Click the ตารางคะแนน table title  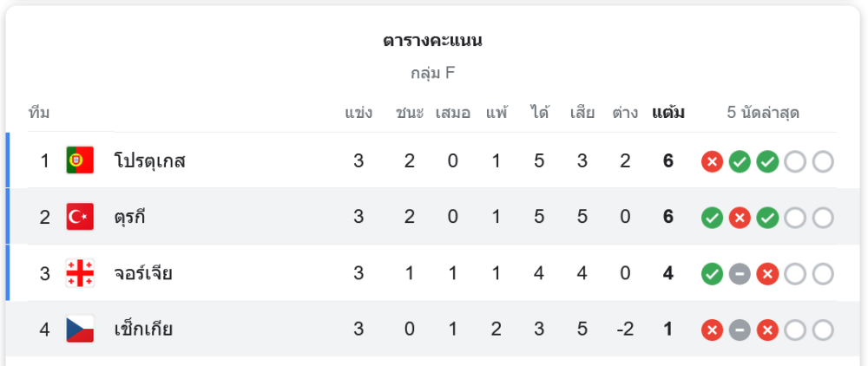432,40
